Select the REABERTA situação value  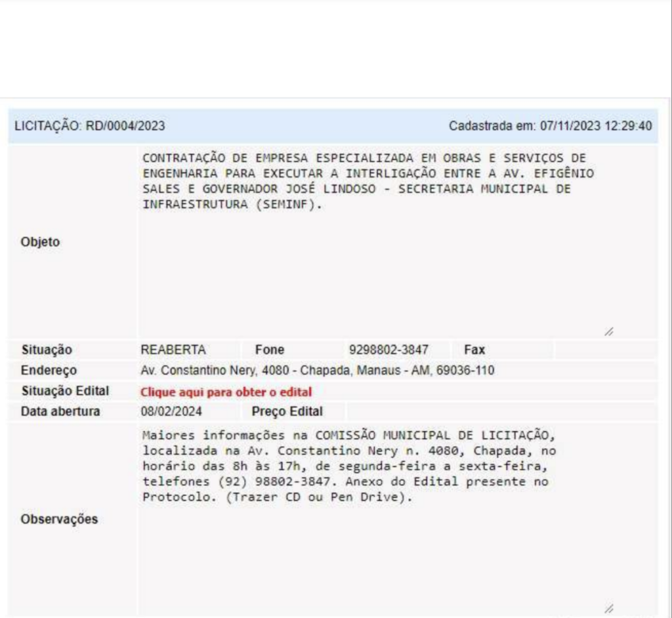[x=173, y=350]
